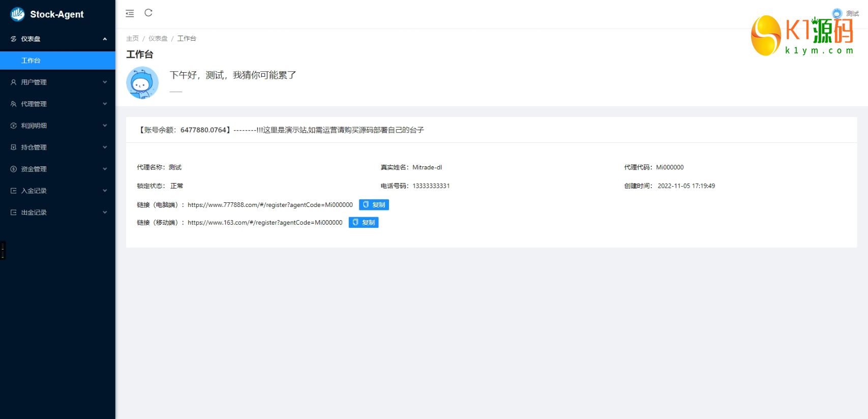The height and width of the screenshot is (419, 868).
Task: Open the 用户管理 menu
Action: point(57,82)
